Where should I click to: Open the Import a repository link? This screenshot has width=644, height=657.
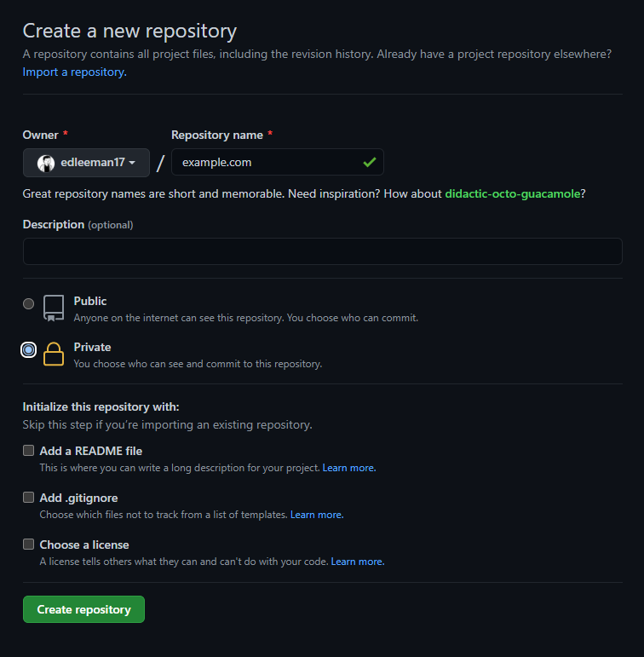74,72
